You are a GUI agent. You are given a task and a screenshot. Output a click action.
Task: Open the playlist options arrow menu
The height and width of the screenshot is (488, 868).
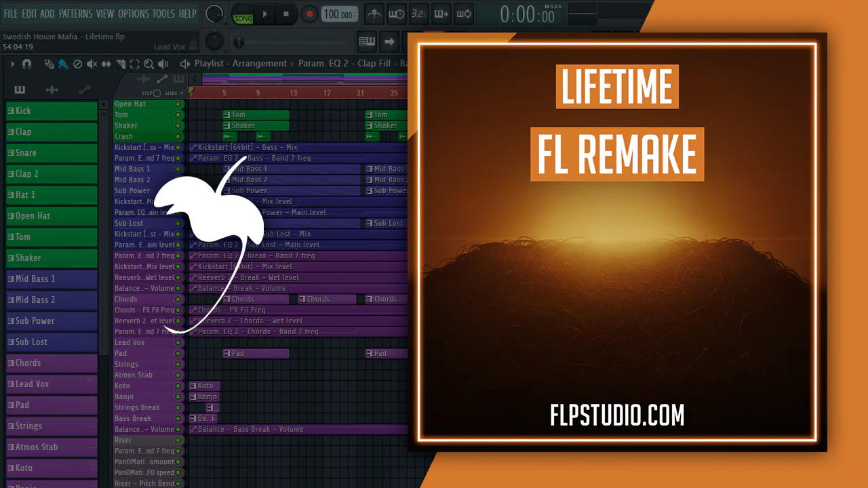point(12,64)
